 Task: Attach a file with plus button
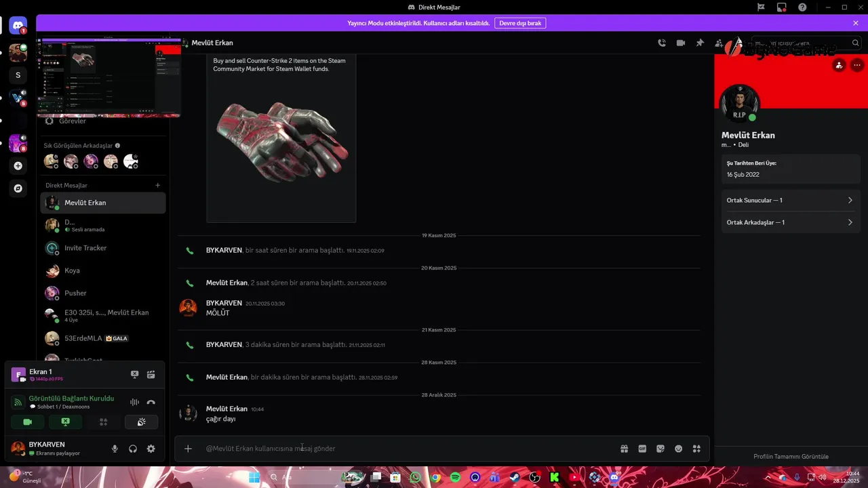[x=188, y=449]
